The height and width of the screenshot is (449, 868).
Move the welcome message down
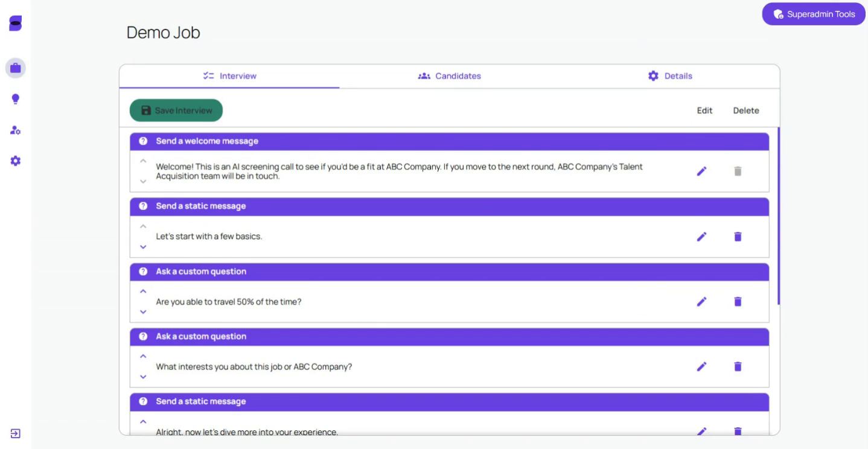[143, 181]
